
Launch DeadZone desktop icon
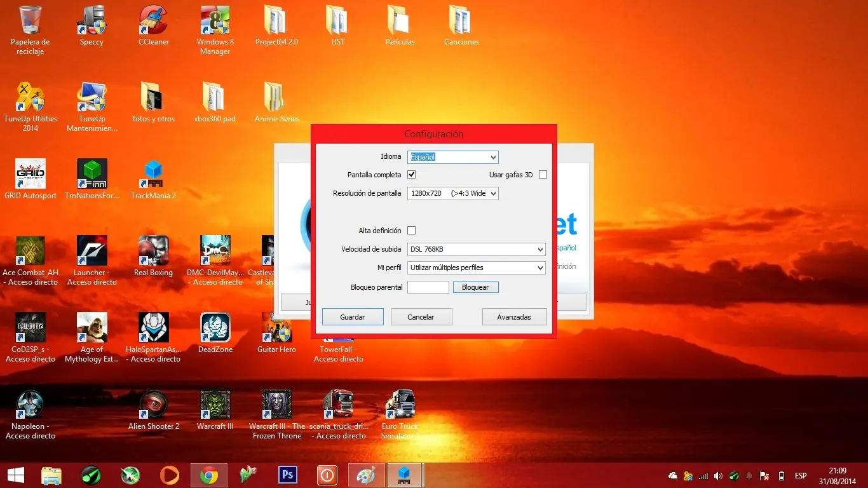215,333
